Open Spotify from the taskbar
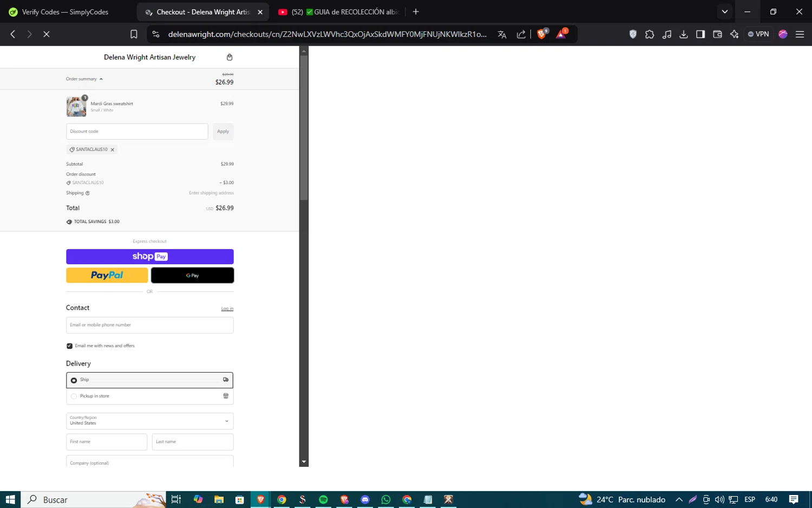 [323, 499]
